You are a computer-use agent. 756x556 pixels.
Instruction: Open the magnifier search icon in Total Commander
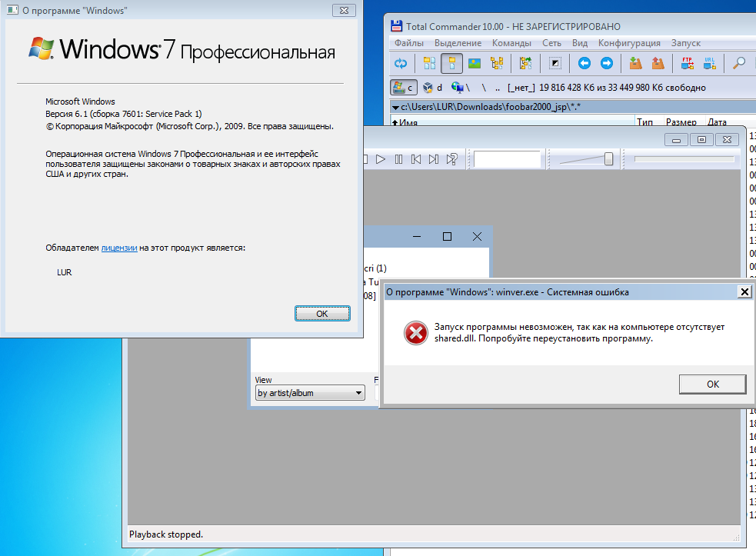(738, 63)
